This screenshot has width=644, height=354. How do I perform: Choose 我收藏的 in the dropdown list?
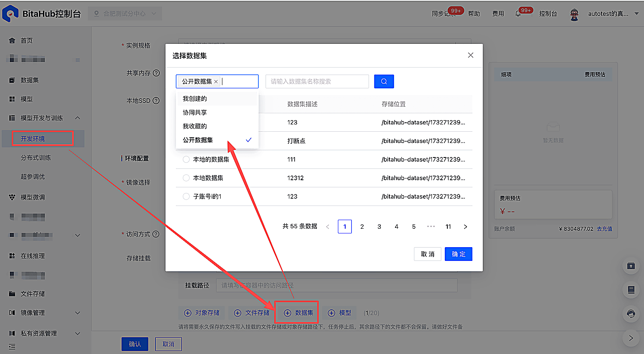(217, 126)
